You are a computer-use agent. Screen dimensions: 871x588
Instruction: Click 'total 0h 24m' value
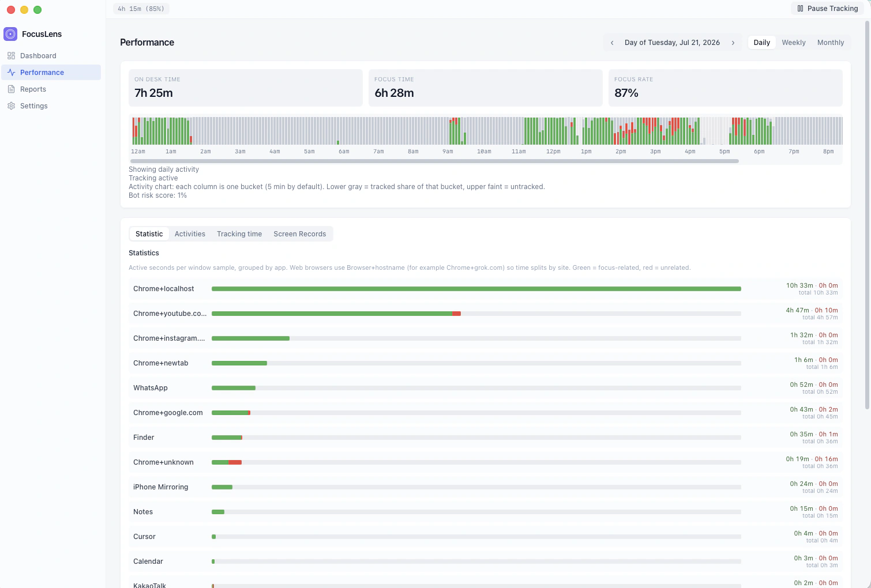[820, 491]
